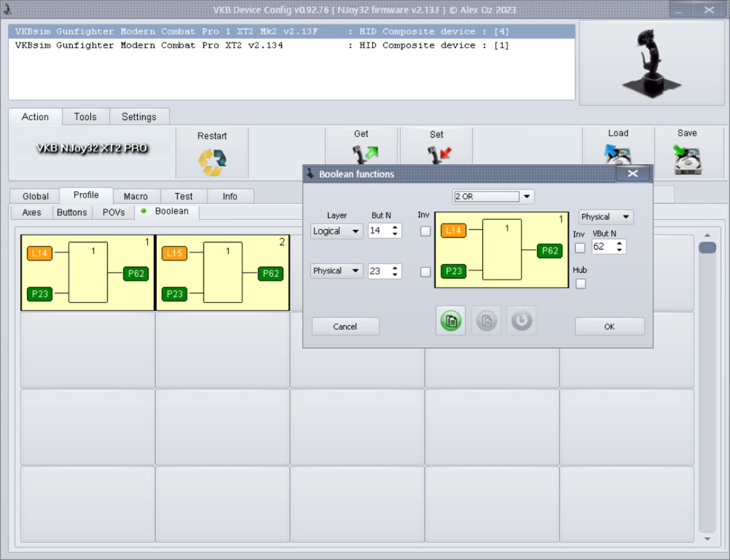
Task: Click the But N stepper showing 14
Action: 385,230
